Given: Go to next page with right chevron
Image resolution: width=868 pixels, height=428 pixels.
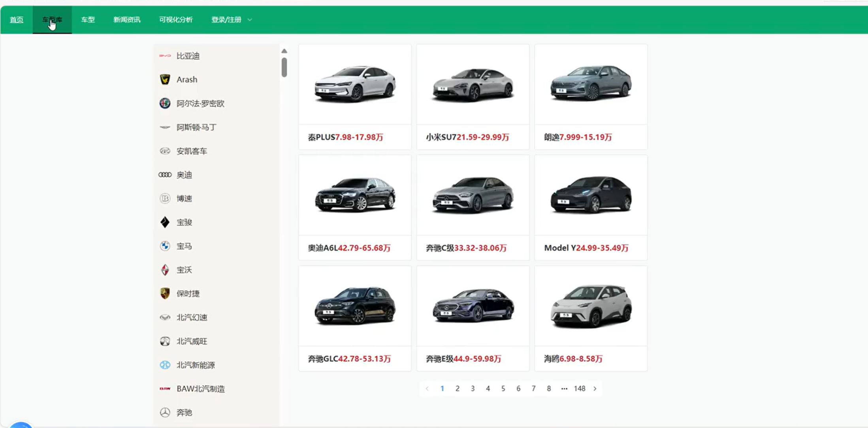Looking at the screenshot, I should coord(595,389).
